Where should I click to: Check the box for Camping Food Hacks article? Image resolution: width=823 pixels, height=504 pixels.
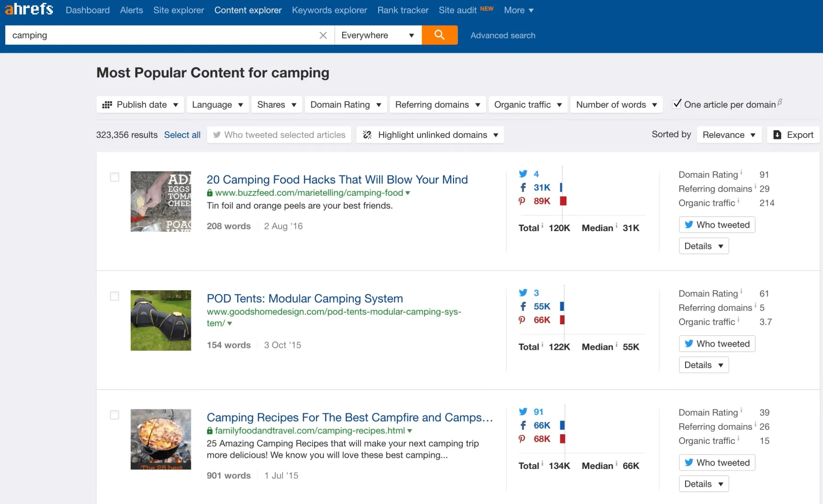114,177
